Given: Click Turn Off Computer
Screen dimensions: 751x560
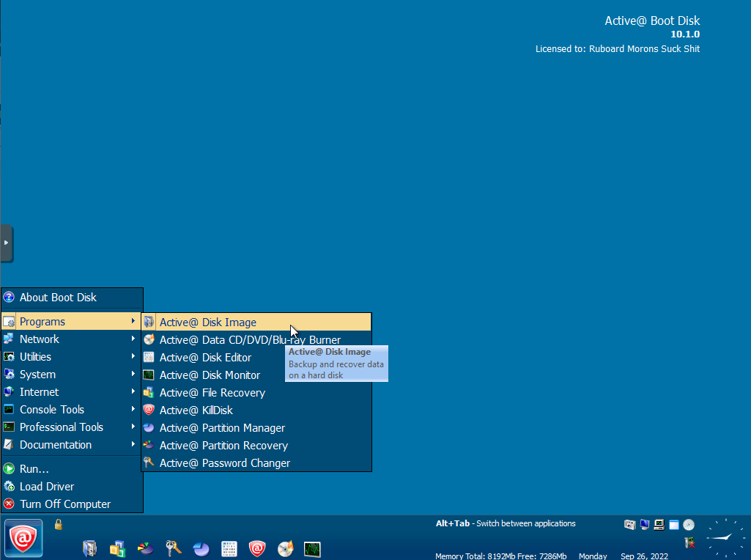Looking at the screenshot, I should (x=65, y=504).
